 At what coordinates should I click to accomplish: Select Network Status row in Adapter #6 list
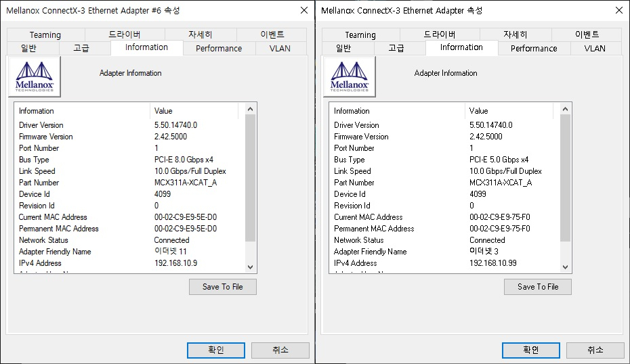(x=130, y=240)
